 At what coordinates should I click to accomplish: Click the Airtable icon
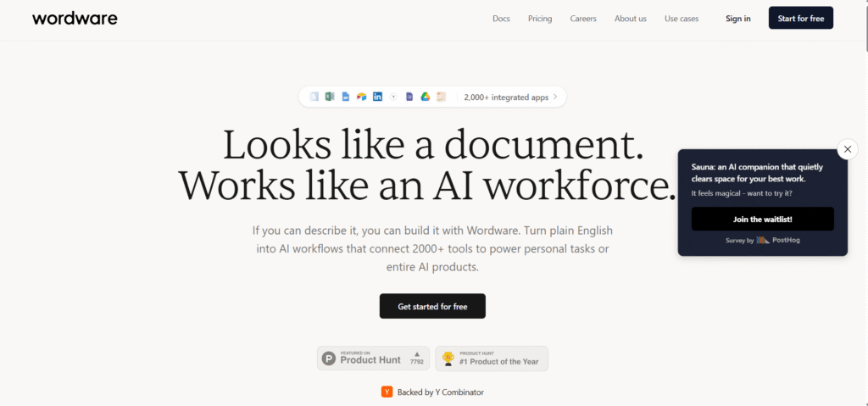[361, 97]
